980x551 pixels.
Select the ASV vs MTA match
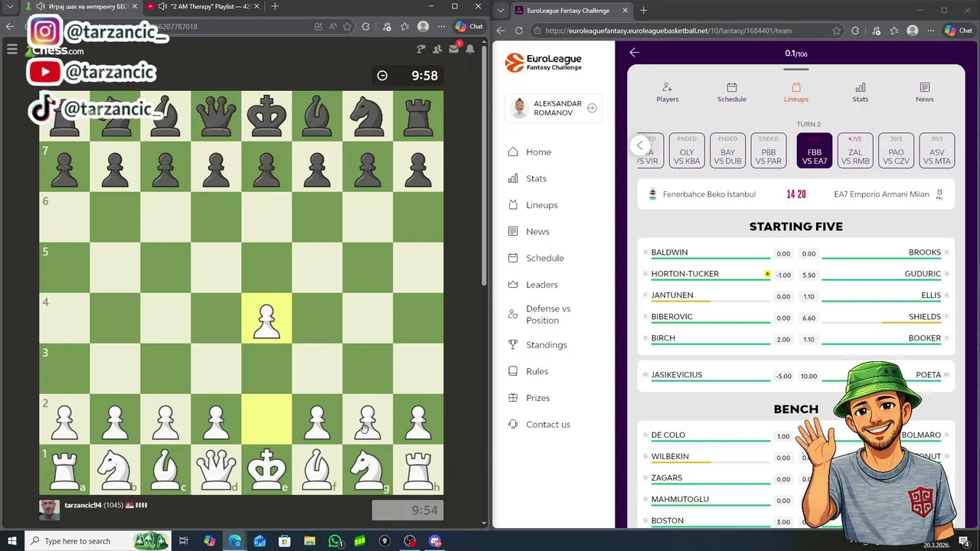pos(936,150)
